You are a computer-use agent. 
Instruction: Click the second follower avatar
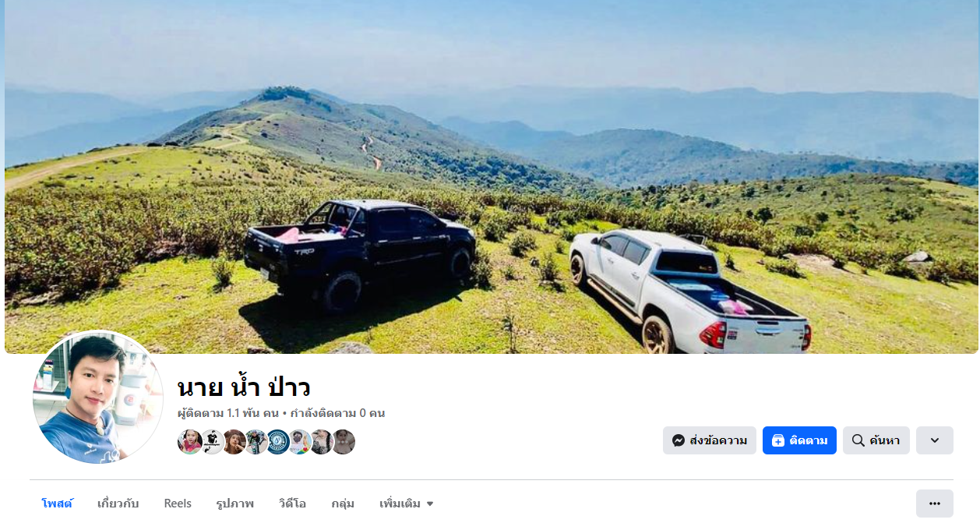tap(212, 442)
